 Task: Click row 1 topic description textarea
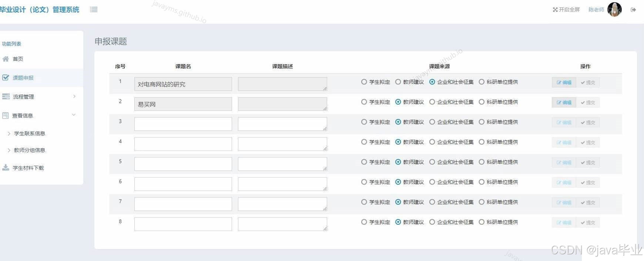pyautogui.click(x=282, y=84)
